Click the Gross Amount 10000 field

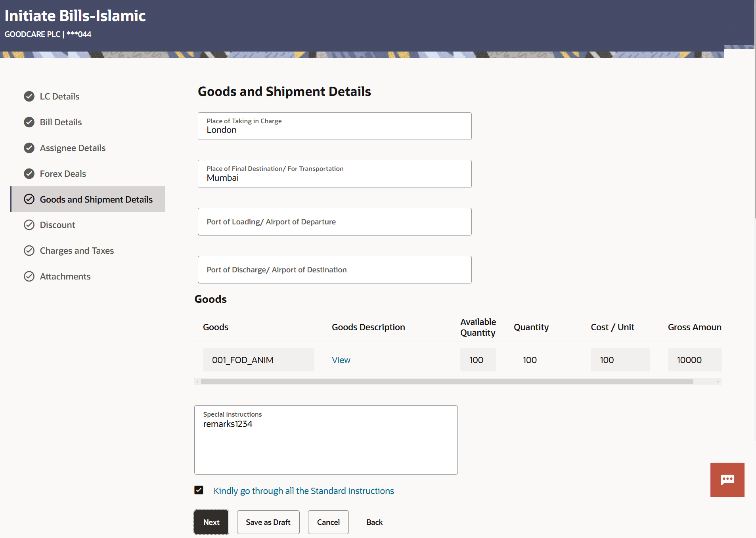695,360
